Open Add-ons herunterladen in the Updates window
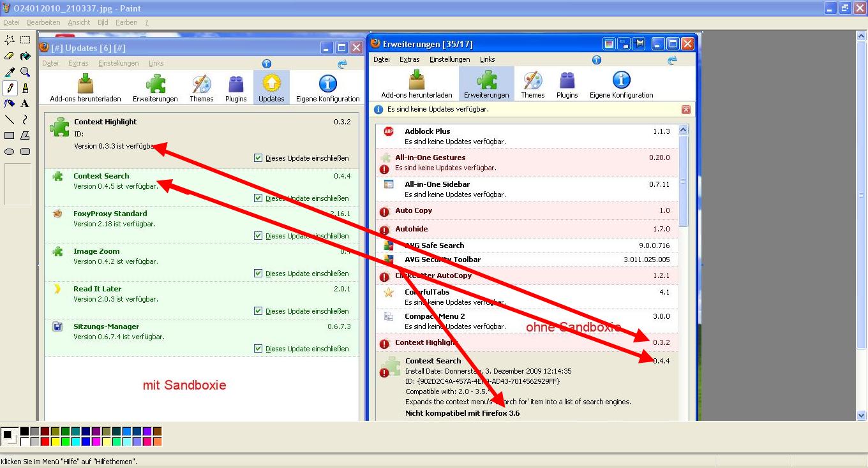868x468 pixels. tap(86, 87)
